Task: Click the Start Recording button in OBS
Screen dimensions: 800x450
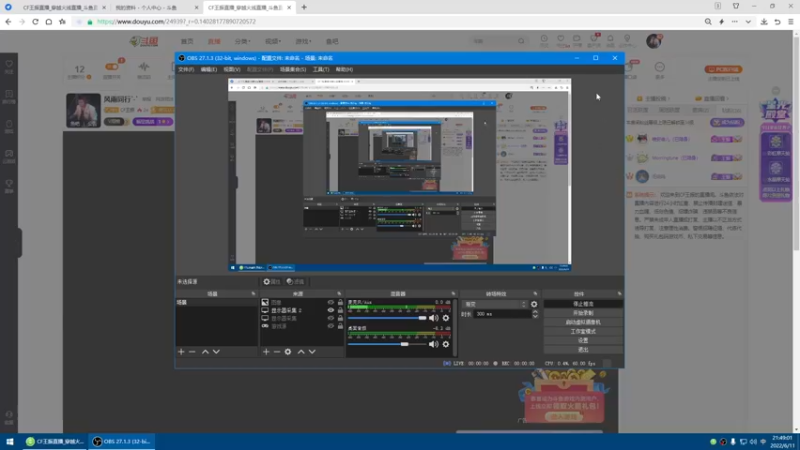Action: [583, 313]
